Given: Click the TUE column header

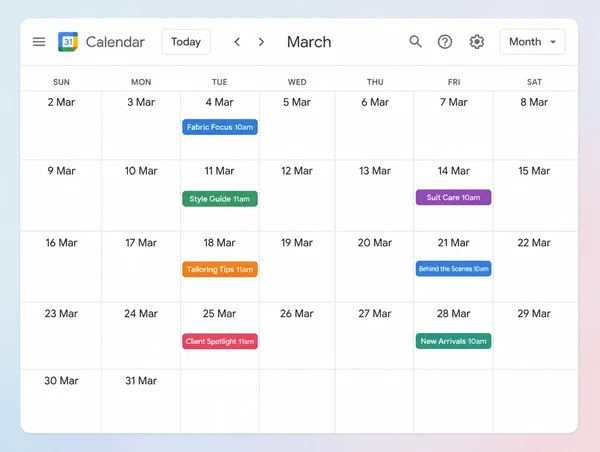Looking at the screenshot, I should click(x=219, y=82).
